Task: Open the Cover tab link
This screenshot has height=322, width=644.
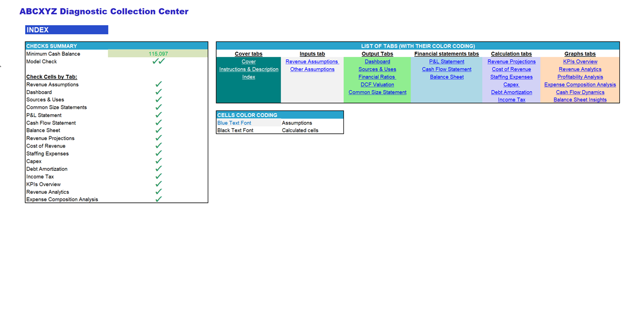Action: pos(248,62)
